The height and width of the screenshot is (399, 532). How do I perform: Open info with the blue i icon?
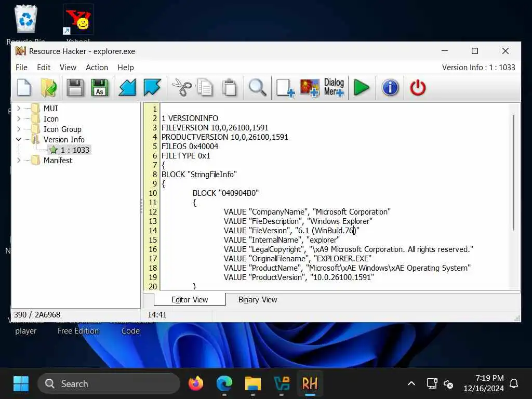click(390, 87)
